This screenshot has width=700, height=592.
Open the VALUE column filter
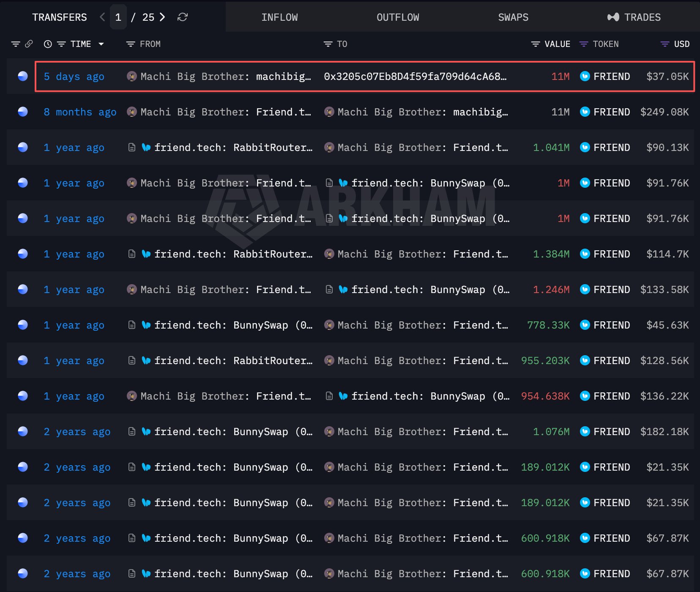coord(536,44)
